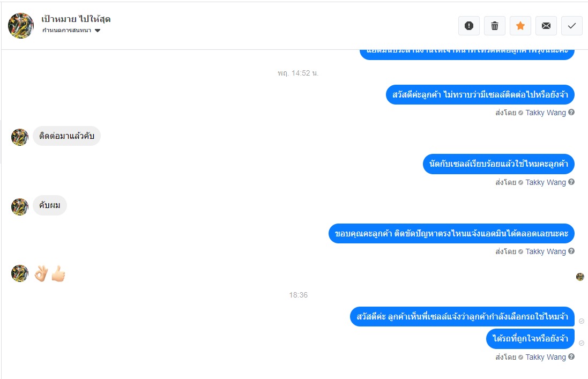Click Takky Wang sender link under first message
This screenshot has height=379, width=588.
(x=545, y=113)
